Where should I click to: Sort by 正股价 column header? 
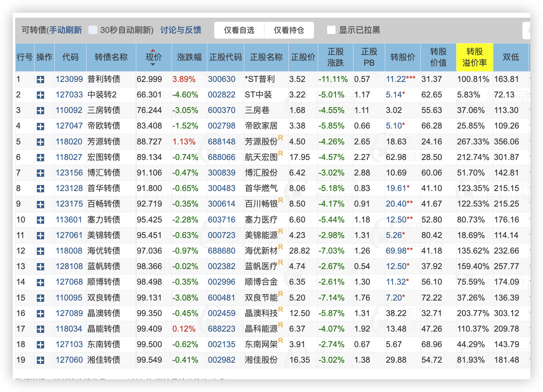click(x=303, y=57)
